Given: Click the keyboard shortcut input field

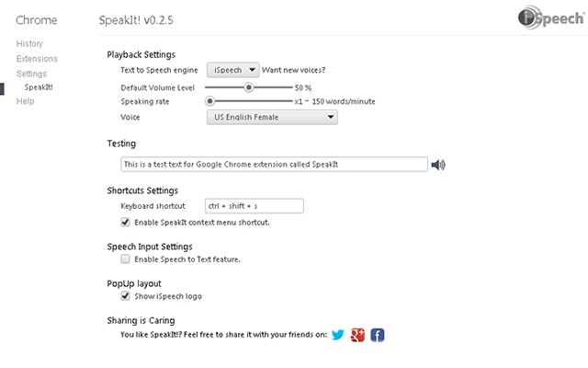Looking at the screenshot, I should (254, 206).
